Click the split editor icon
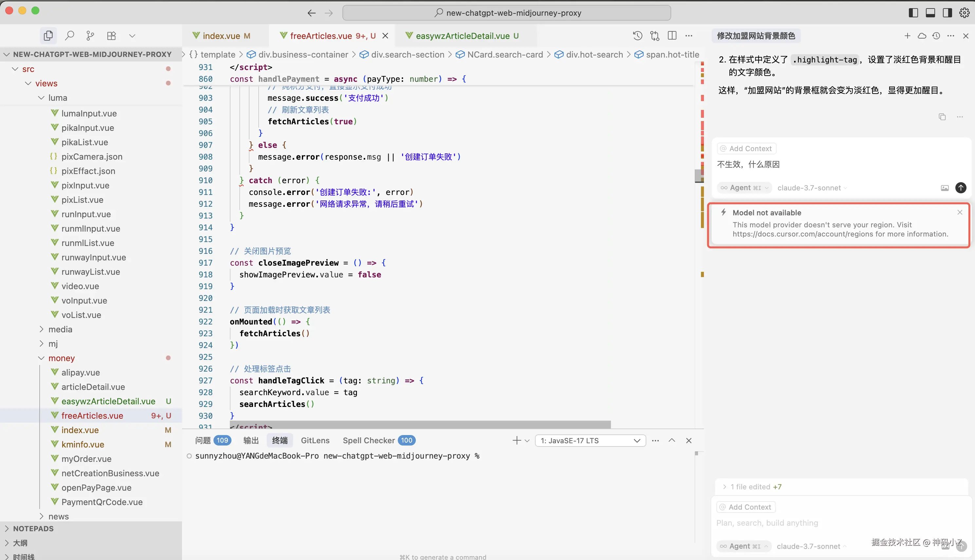This screenshot has width=975, height=560. click(x=672, y=36)
